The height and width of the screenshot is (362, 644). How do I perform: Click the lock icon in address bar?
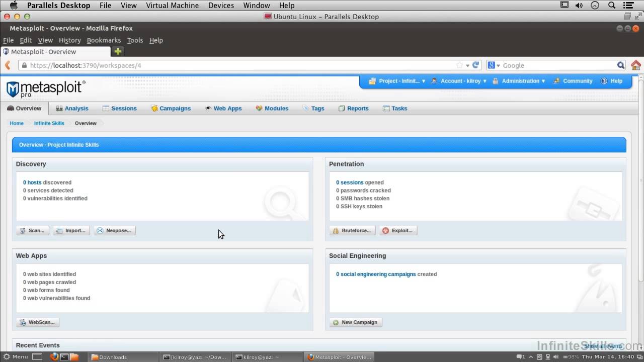[24, 65]
